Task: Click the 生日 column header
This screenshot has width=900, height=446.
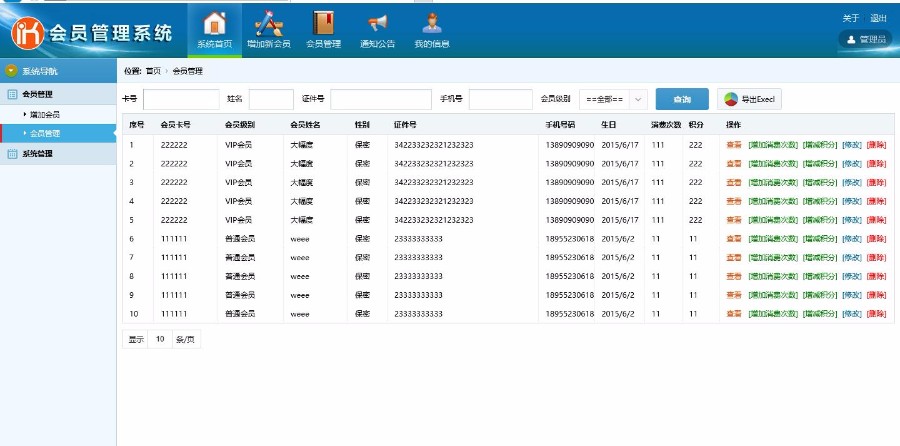Action: click(x=609, y=125)
